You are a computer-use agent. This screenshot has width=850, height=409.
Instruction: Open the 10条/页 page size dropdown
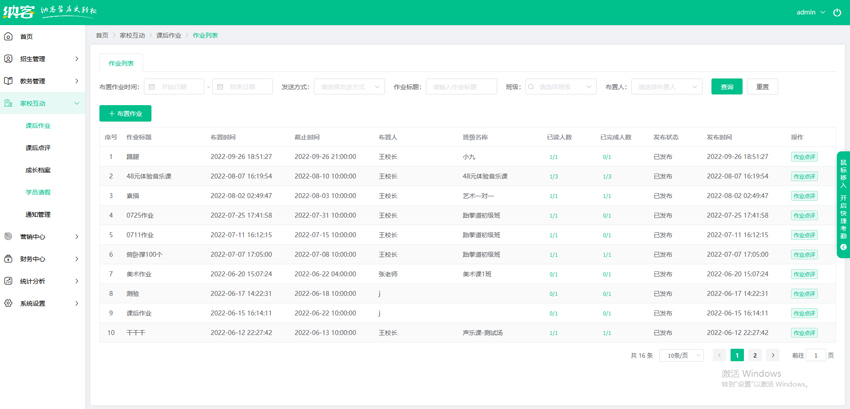tap(681, 355)
